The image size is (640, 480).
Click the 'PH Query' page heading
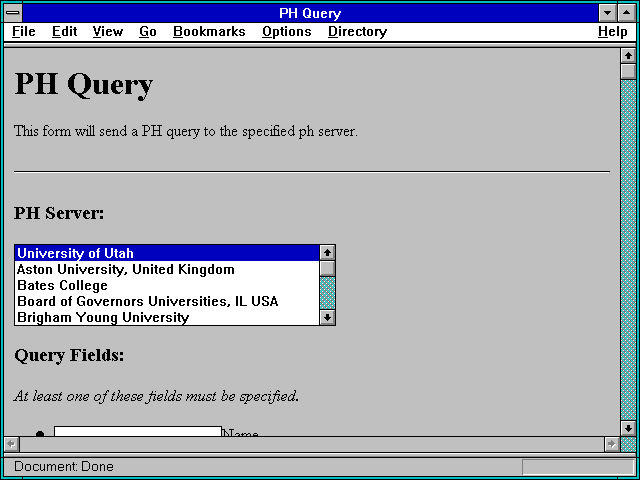(84, 84)
